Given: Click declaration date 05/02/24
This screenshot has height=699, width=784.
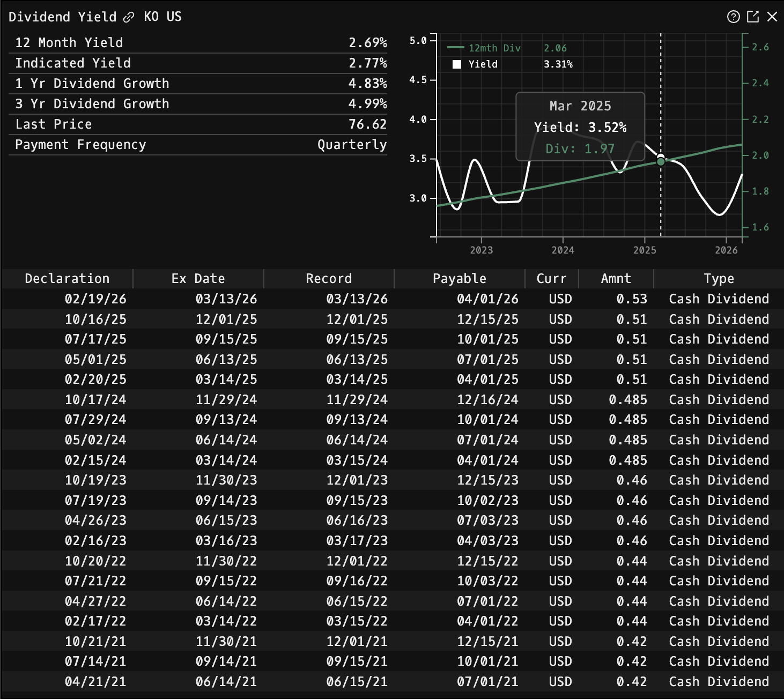Looking at the screenshot, I should [96, 440].
